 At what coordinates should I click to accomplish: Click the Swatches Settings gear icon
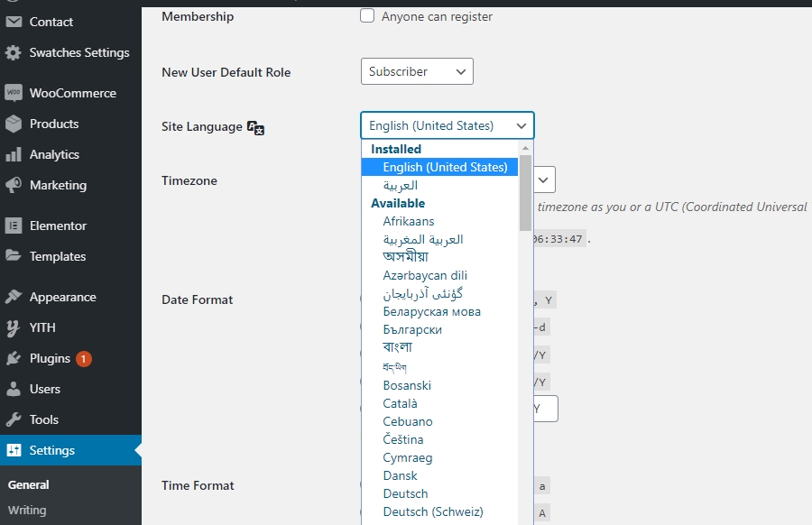[x=14, y=52]
